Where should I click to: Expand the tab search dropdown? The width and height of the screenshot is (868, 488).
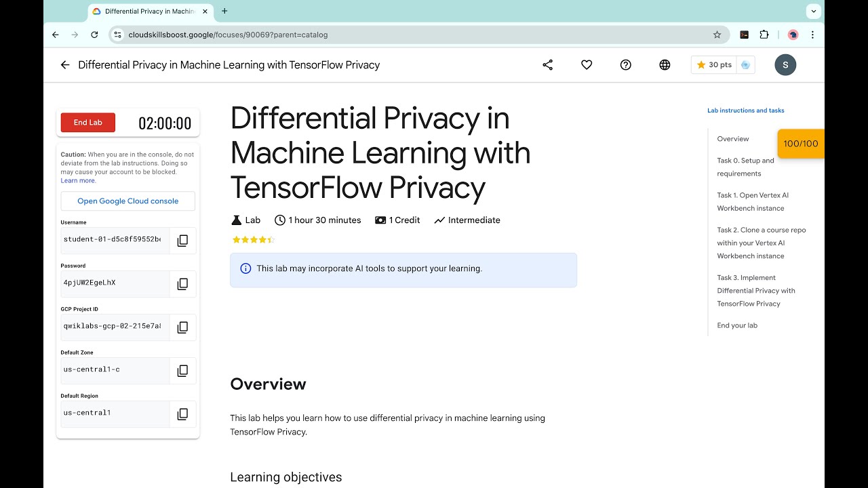pyautogui.click(x=813, y=11)
